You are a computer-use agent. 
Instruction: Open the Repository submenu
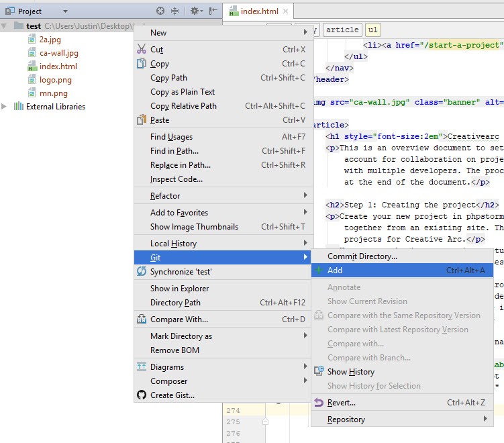pyautogui.click(x=346, y=420)
